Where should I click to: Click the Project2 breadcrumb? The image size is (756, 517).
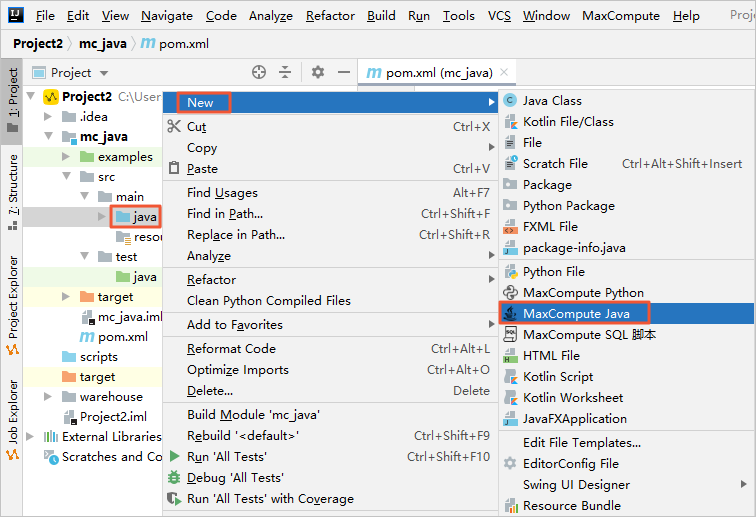pos(38,44)
